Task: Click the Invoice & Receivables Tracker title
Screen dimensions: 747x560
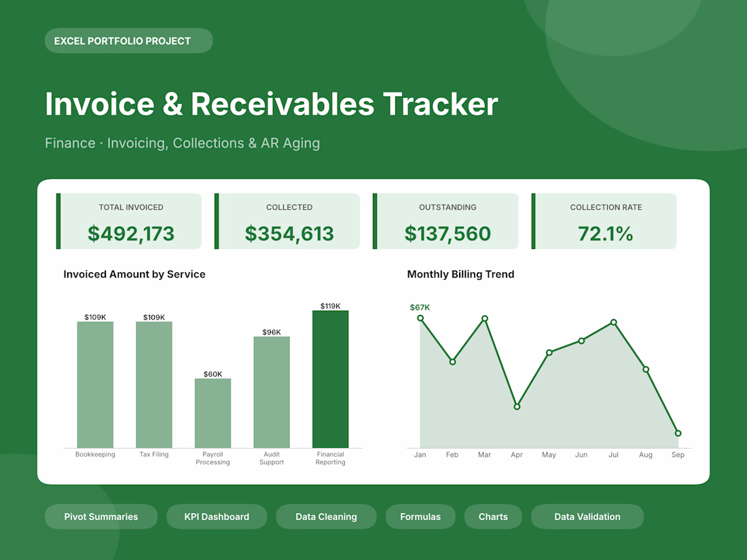Action: pyautogui.click(x=272, y=104)
